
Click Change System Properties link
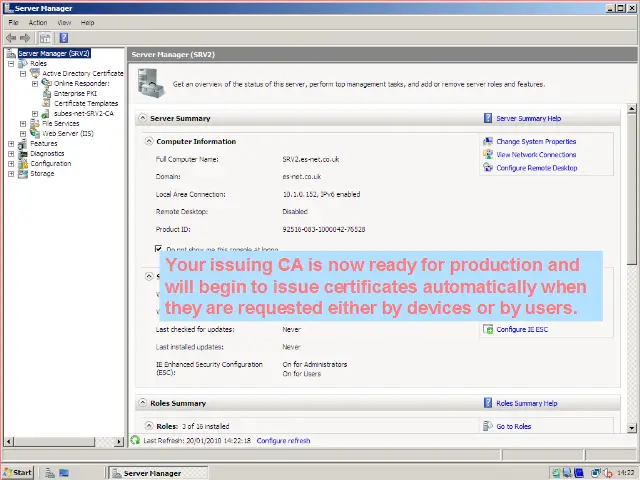tap(536, 141)
